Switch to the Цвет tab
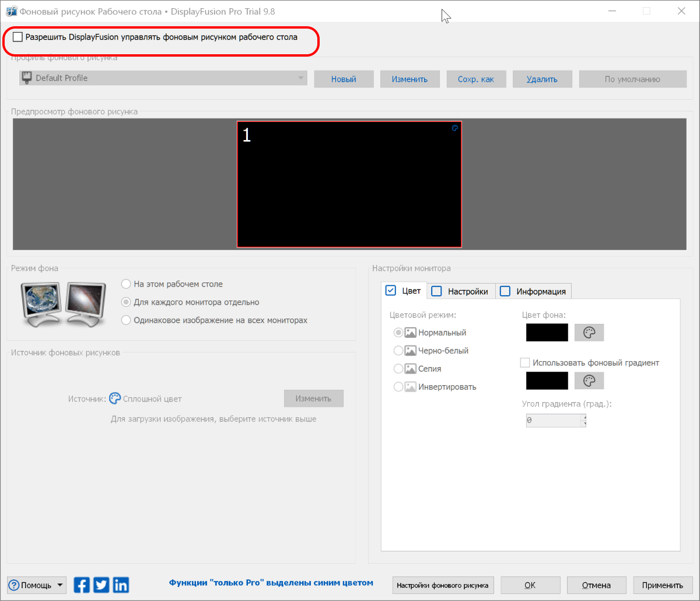The width and height of the screenshot is (700, 601). pyautogui.click(x=404, y=291)
